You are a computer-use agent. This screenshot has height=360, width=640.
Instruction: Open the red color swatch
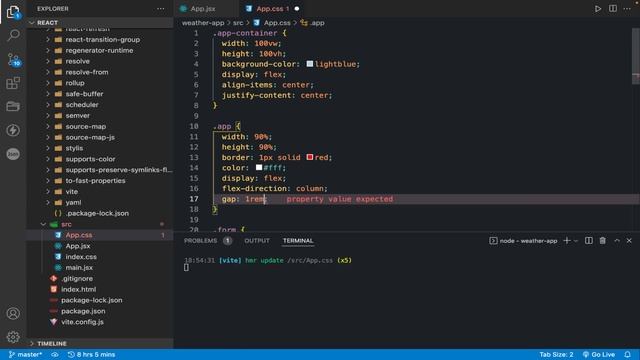310,157
